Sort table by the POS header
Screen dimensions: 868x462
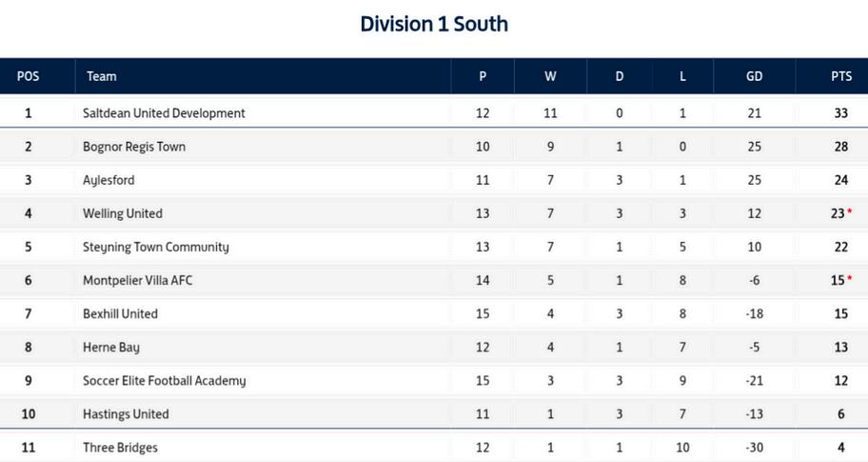tap(28, 76)
